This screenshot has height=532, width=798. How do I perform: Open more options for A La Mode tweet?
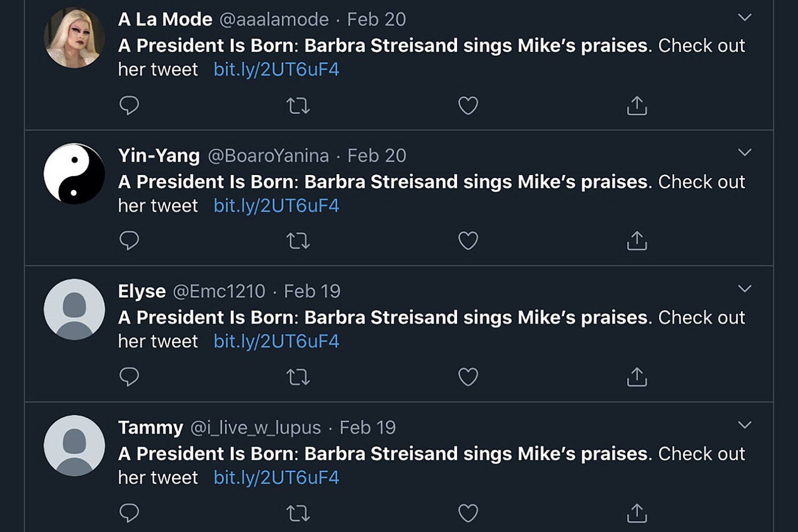point(744,18)
